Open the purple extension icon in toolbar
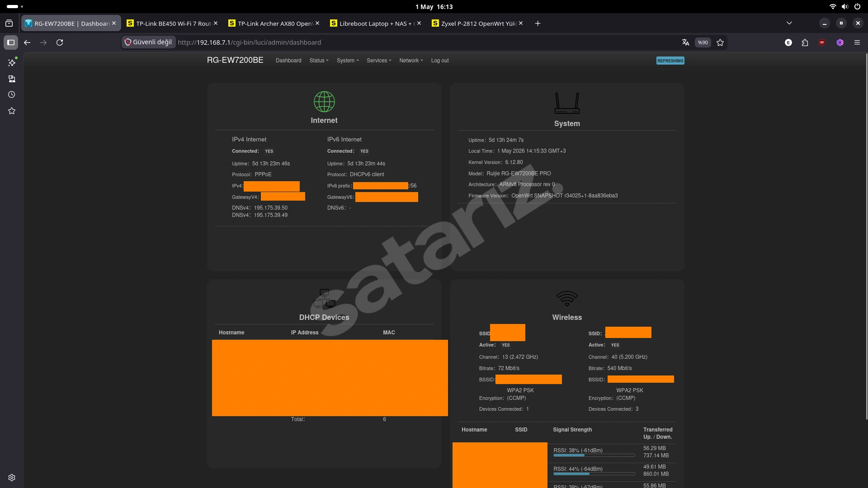This screenshot has width=868, height=488. tap(840, 42)
